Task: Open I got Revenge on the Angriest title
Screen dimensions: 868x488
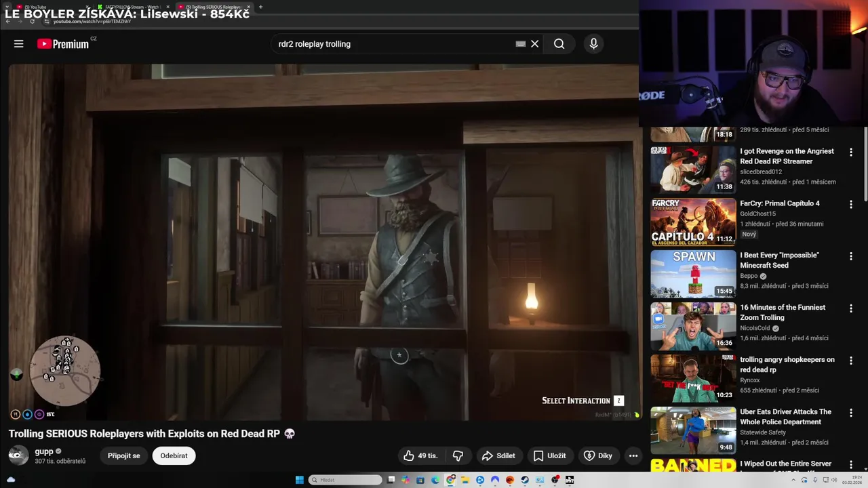Action: [787, 156]
